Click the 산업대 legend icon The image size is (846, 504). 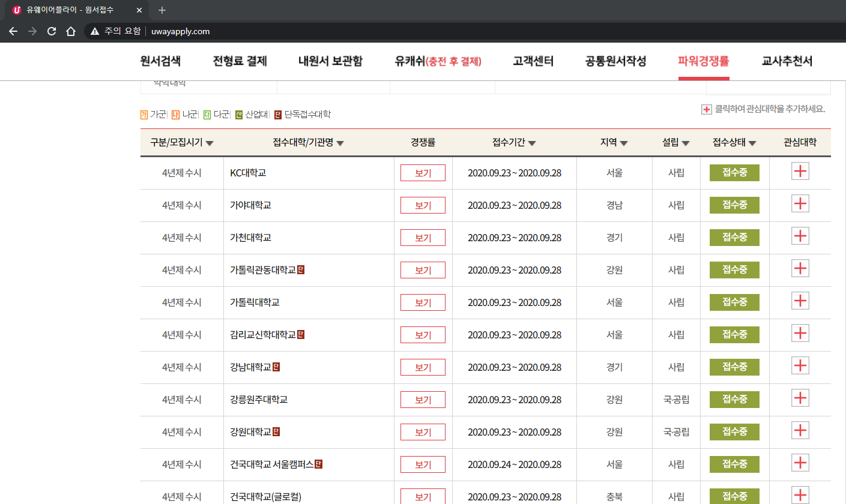[238, 114]
